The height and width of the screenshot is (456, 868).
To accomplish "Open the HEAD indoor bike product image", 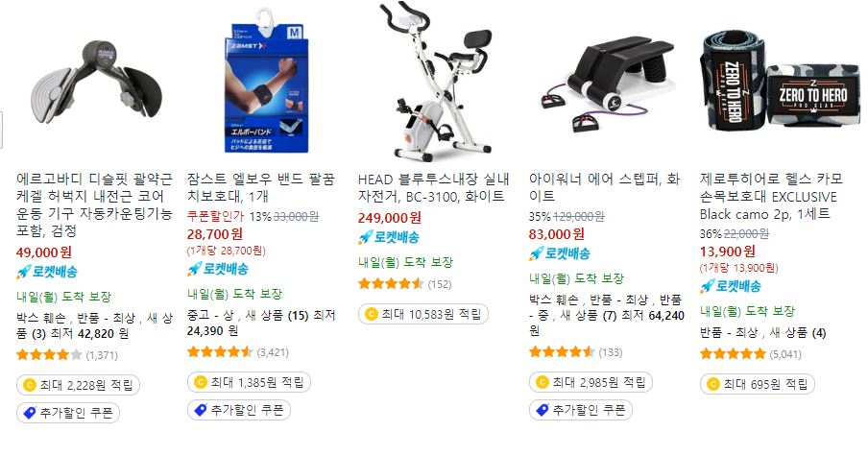I will [436, 81].
